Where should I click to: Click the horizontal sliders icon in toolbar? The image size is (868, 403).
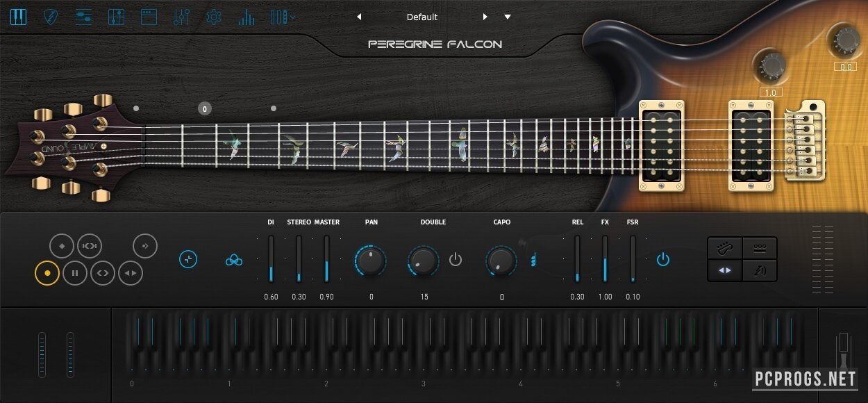coord(83,17)
